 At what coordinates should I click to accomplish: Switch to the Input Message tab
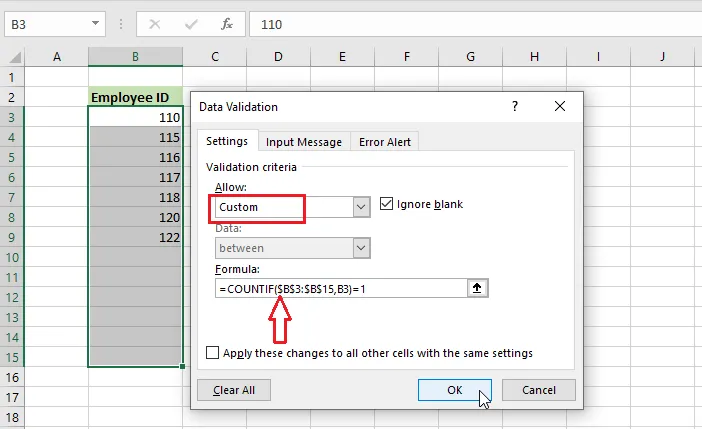point(304,142)
